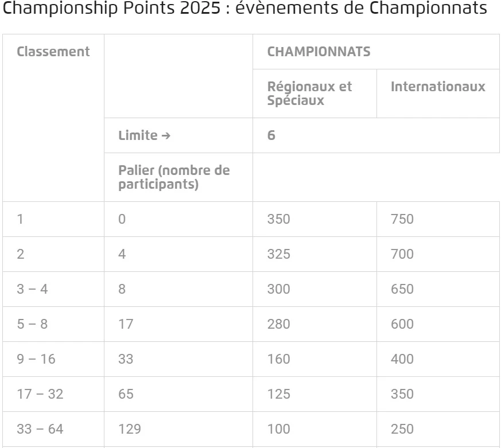The height and width of the screenshot is (448, 501).
Task: Click the 5 – 8 ranking cell
Action: (53, 324)
